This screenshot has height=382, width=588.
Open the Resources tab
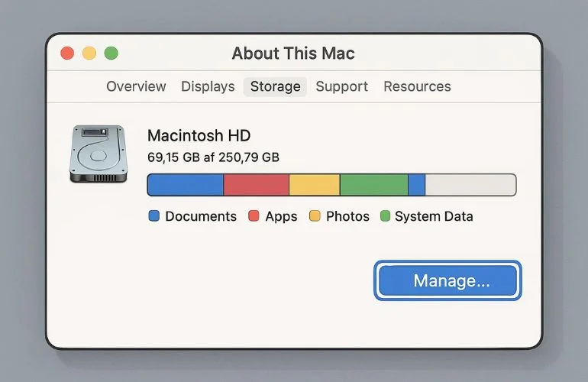pyautogui.click(x=417, y=86)
